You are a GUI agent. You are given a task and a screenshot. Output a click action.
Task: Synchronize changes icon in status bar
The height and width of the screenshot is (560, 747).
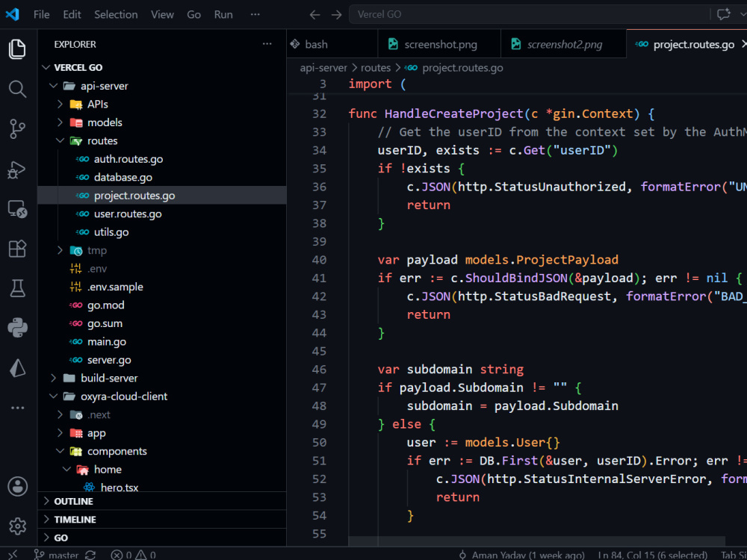90,555
